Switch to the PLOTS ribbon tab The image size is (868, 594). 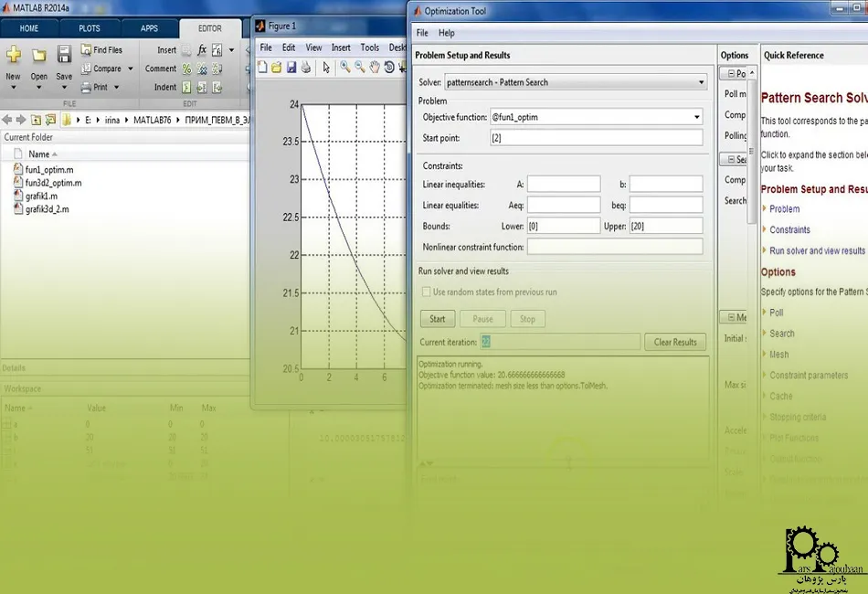pyautogui.click(x=90, y=28)
